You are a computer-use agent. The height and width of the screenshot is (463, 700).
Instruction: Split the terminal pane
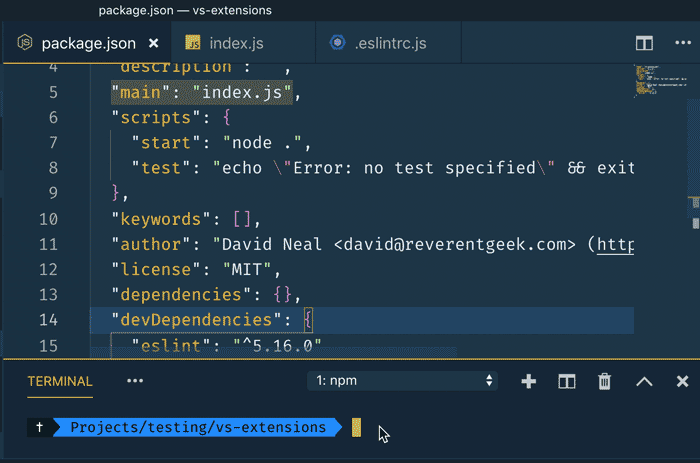click(x=567, y=381)
